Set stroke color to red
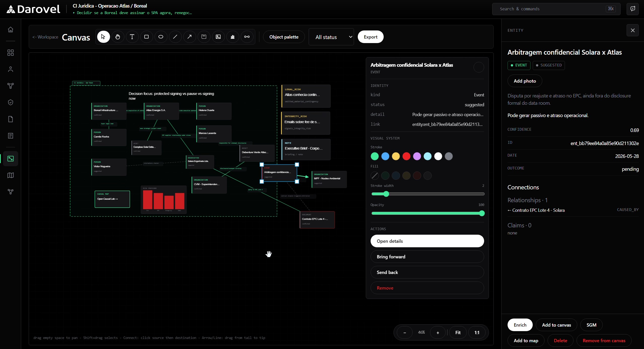 point(406,156)
